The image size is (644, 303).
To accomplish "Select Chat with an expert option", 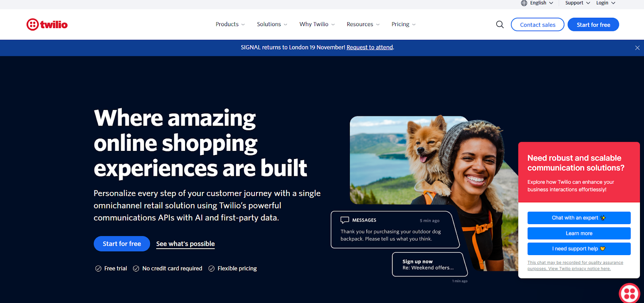I will tap(579, 218).
